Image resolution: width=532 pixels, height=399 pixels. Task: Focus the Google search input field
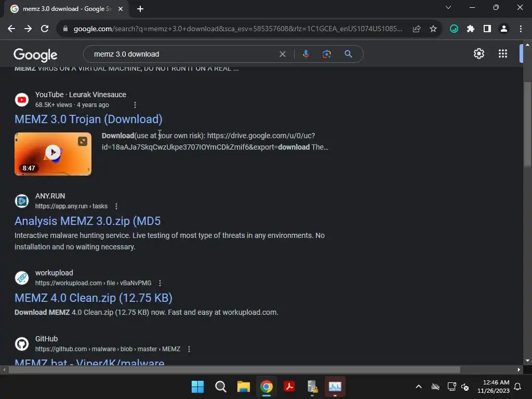[x=183, y=54]
